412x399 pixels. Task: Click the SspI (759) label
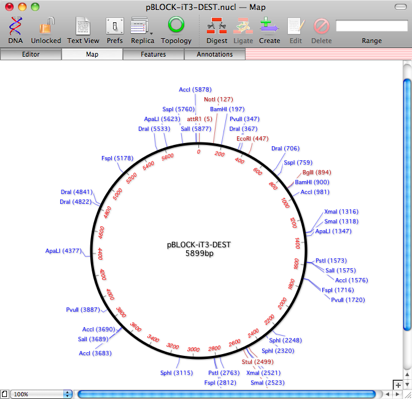[x=298, y=162]
